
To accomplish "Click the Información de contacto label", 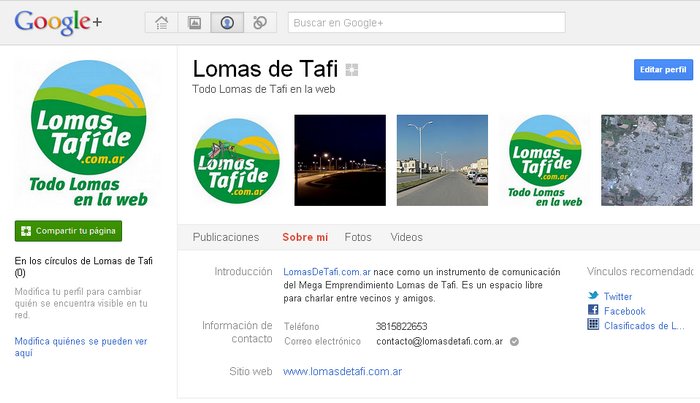I will pyautogui.click(x=237, y=332).
